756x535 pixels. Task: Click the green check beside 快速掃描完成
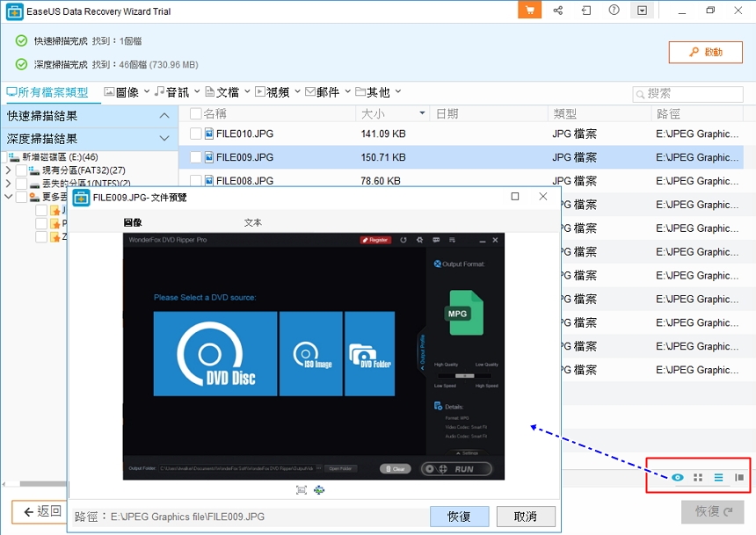pyautogui.click(x=21, y=41)
